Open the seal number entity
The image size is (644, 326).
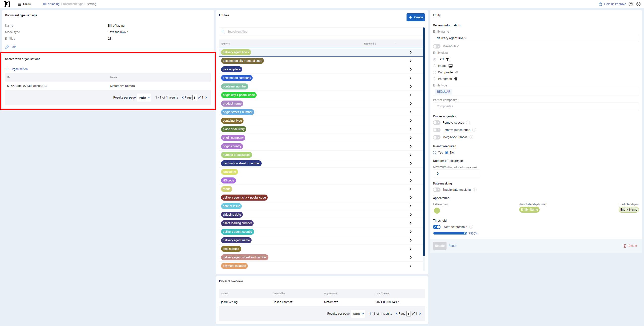(231, 249)
